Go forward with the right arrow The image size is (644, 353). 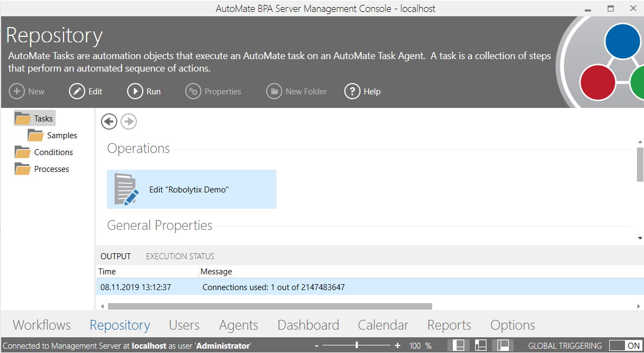(129, 121)
